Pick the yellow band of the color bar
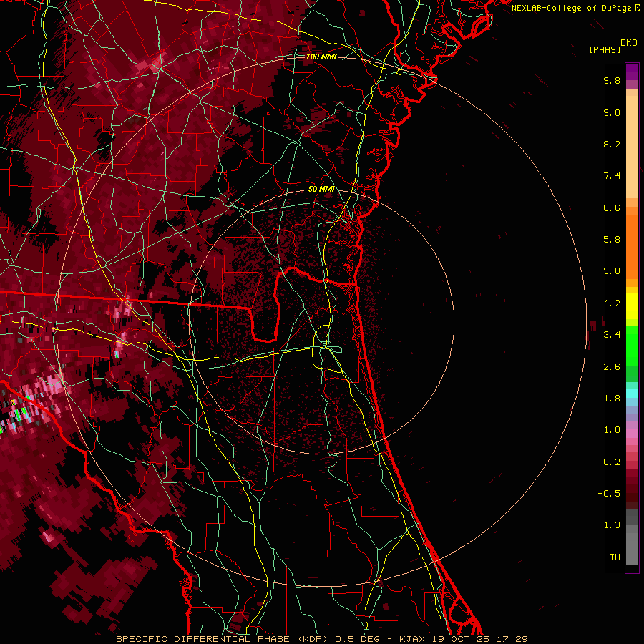This screenshot has height=644, width=644. pyautogui.click(x=632, y=306)
